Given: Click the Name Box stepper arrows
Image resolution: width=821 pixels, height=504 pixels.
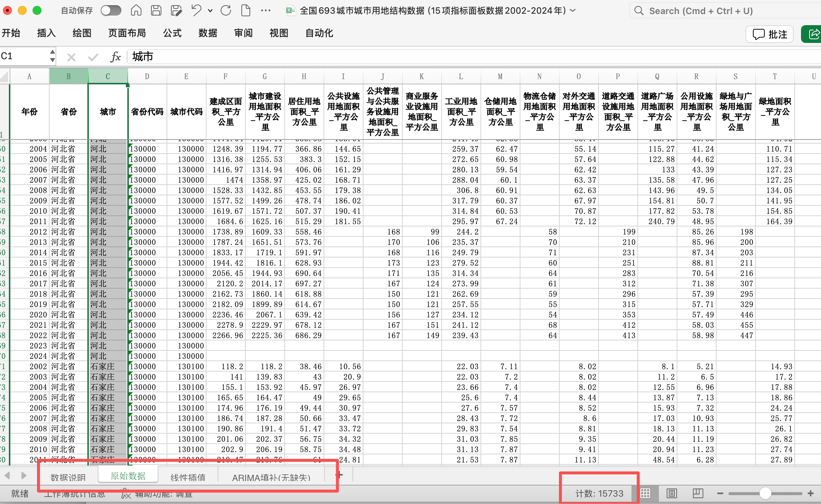Looking at the screenshot, I should pyautogui.click(x=53, y=56).
